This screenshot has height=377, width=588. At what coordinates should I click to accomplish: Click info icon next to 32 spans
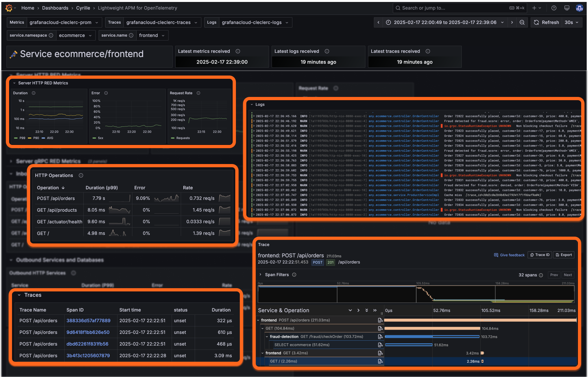[541, 275]
